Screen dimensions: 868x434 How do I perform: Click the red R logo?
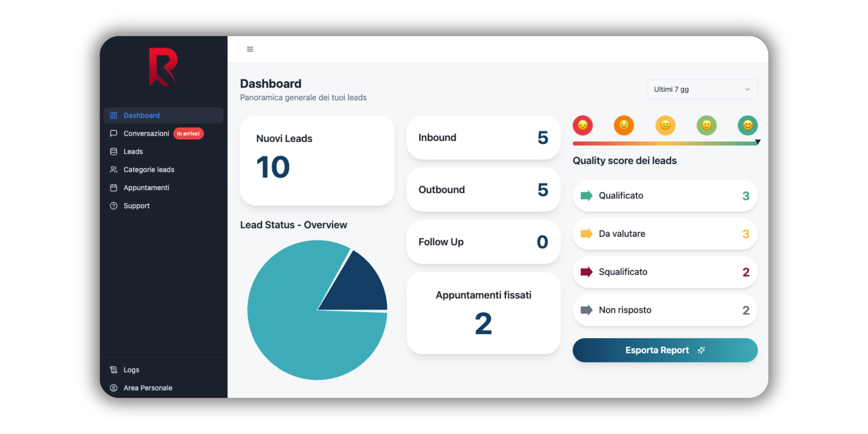pos(163,67)
